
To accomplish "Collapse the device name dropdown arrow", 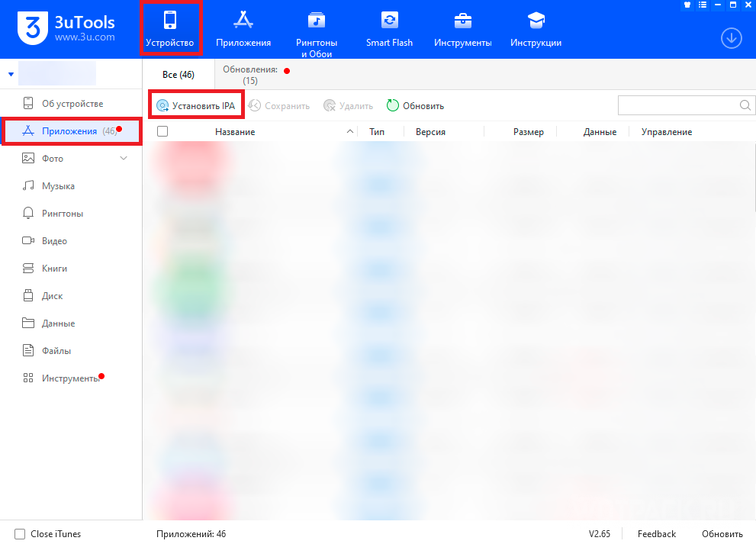I will pos(11,74).
